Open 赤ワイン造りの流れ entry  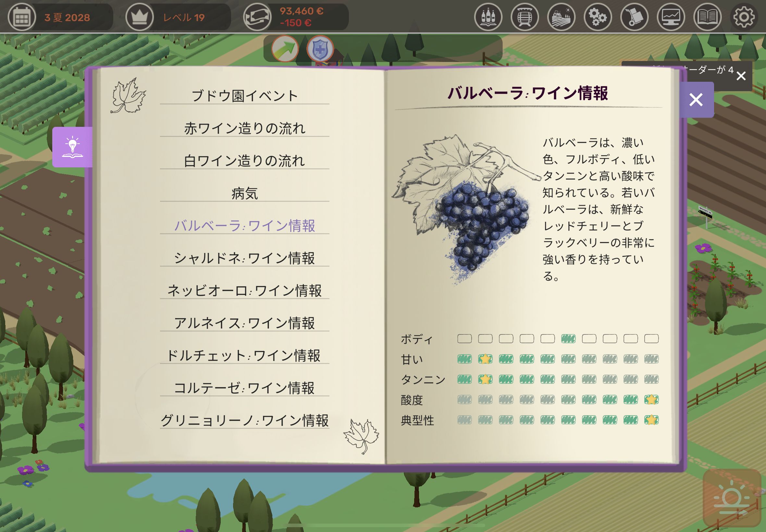click(244, 128)
